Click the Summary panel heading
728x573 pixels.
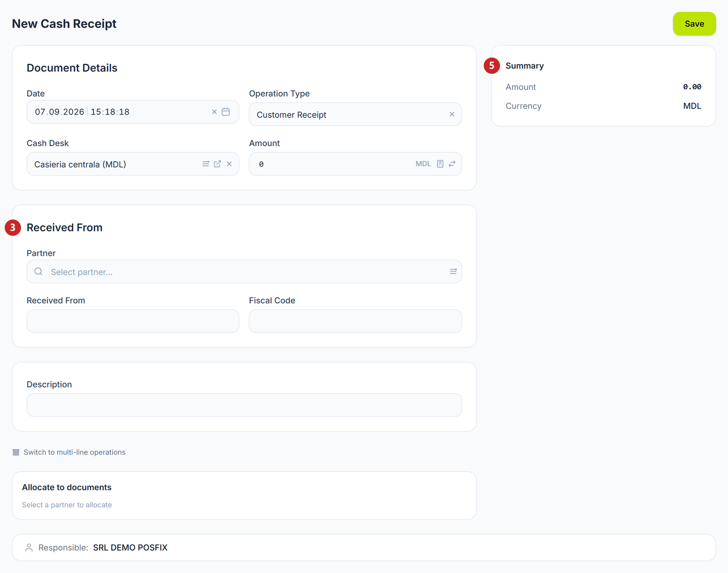(524, 66)
